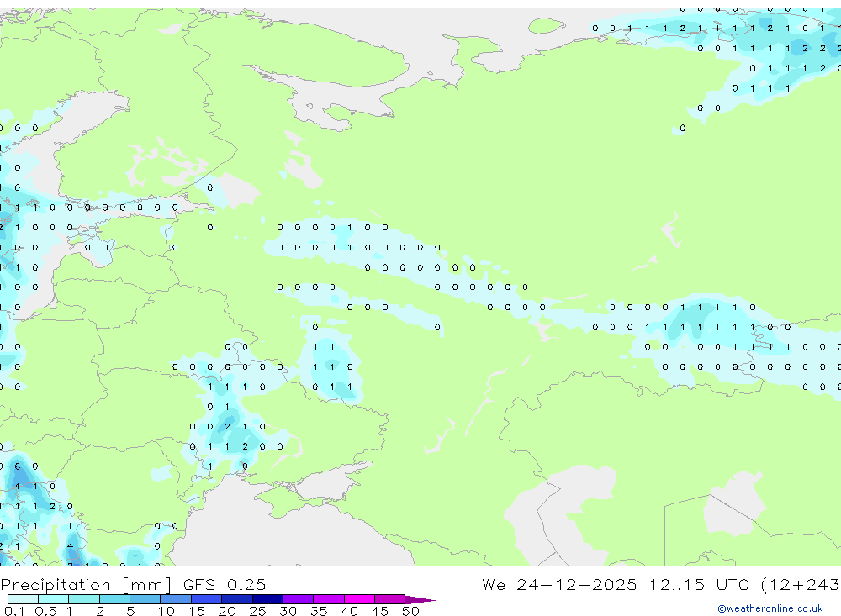This screenshot has height=616, width=841.
Task: Select the 30 to 35 mm purple swatch
Action: click(299, 599)
